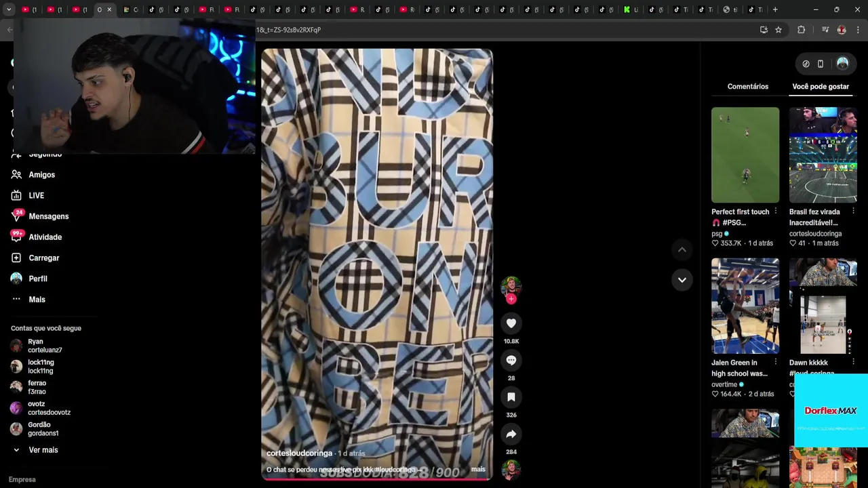Open the Perfect first touch video thumbnail

coord(745,155)
